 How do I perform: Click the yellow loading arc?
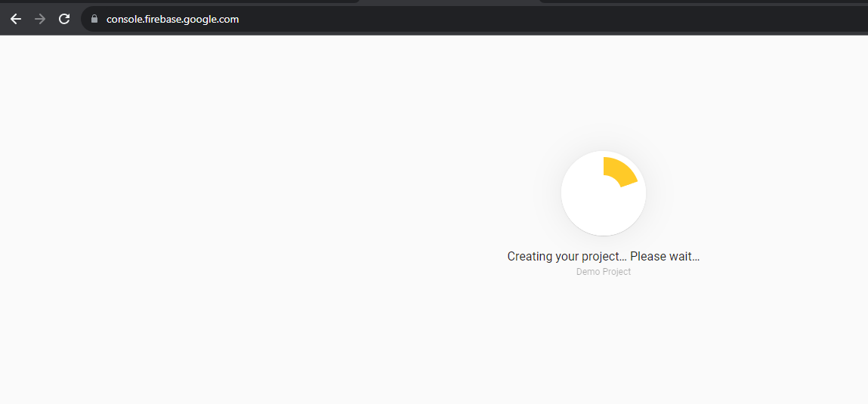(x=619, y=171)
